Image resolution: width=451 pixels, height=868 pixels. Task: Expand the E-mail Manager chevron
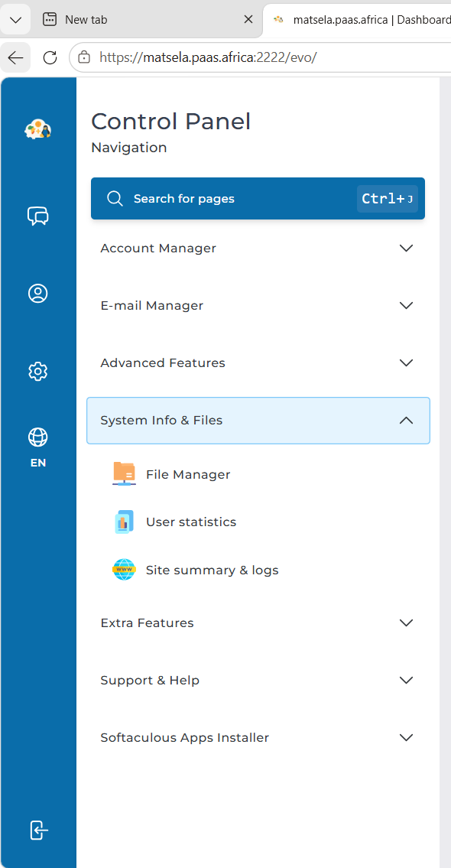pyautogui.click(x=406, y=306)
